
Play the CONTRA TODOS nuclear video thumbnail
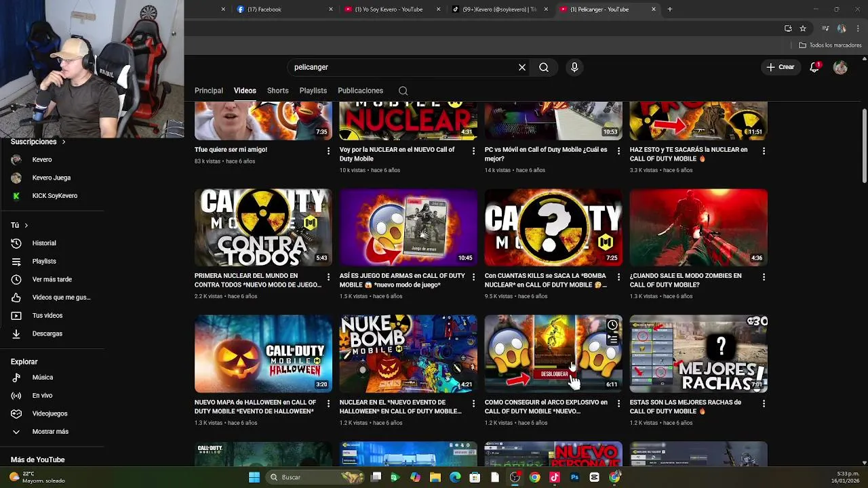point(263,227)
